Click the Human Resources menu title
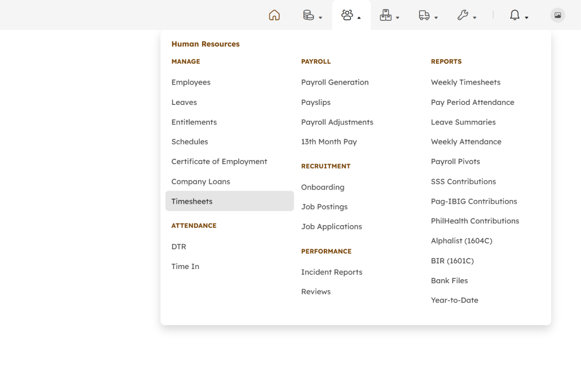 click(x=205, y=44)
